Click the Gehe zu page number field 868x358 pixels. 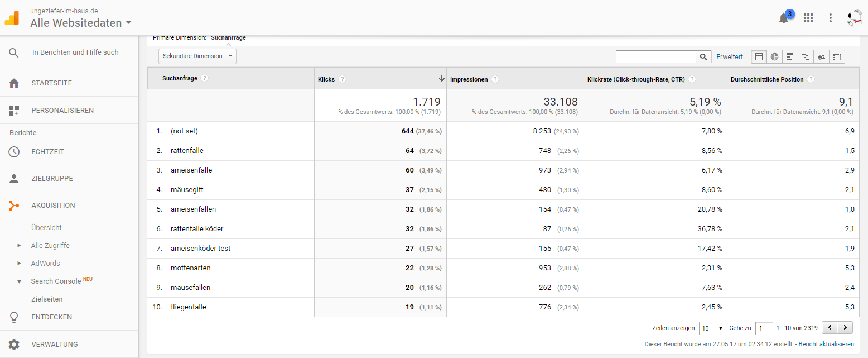764,328
